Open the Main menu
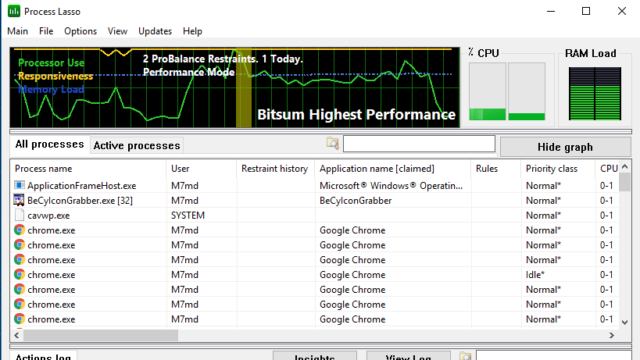The image size is (640, 360). (x=18, y=31)
